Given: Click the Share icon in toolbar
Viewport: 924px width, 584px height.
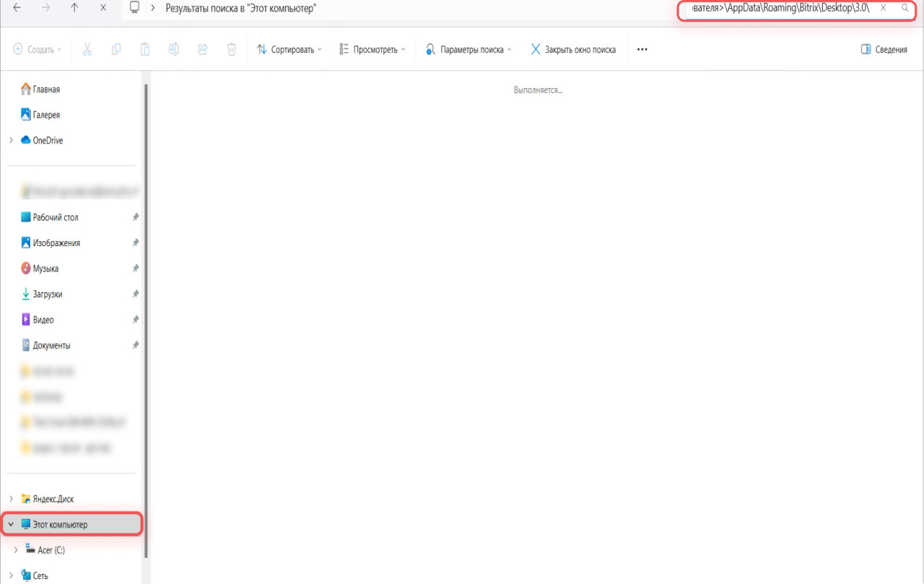Looking at the screenshot, I should pos(203,49).
